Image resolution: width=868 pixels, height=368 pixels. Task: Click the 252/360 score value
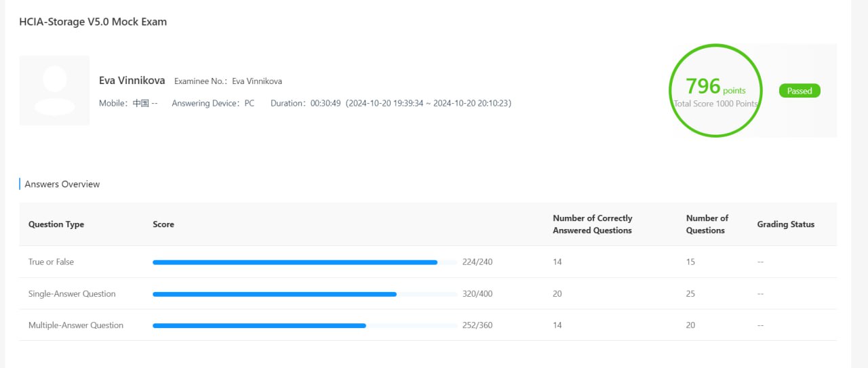[477, 326]
